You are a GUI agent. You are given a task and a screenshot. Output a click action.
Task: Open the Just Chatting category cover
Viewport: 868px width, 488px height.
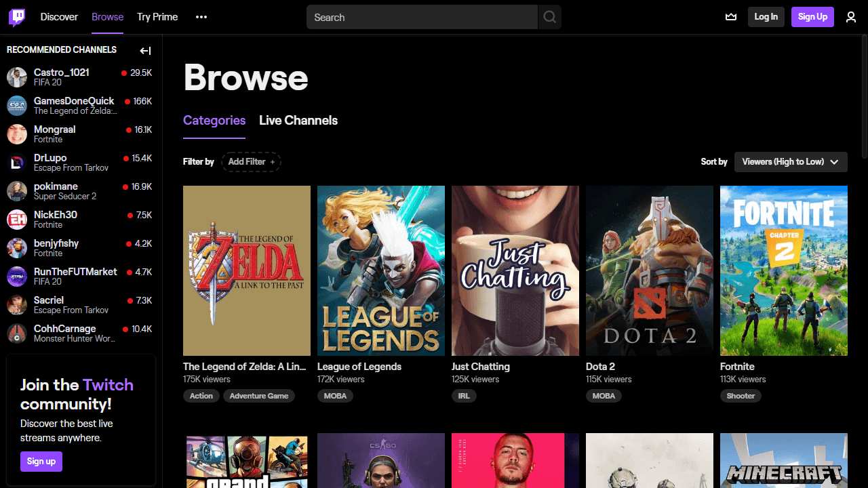pyautogui.click(x=515, y=271)
